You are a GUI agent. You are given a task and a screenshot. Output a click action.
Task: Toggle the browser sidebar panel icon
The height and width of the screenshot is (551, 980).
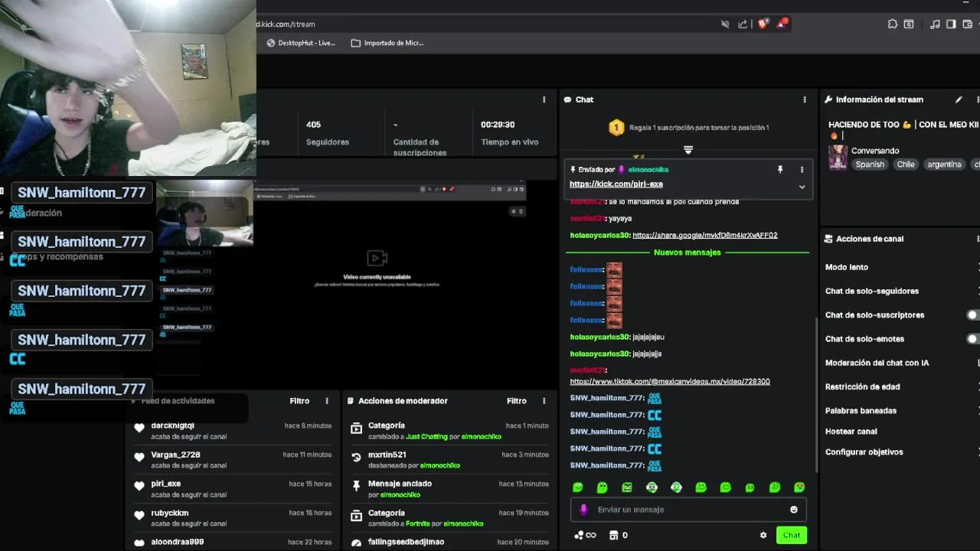tap(951, 24)
